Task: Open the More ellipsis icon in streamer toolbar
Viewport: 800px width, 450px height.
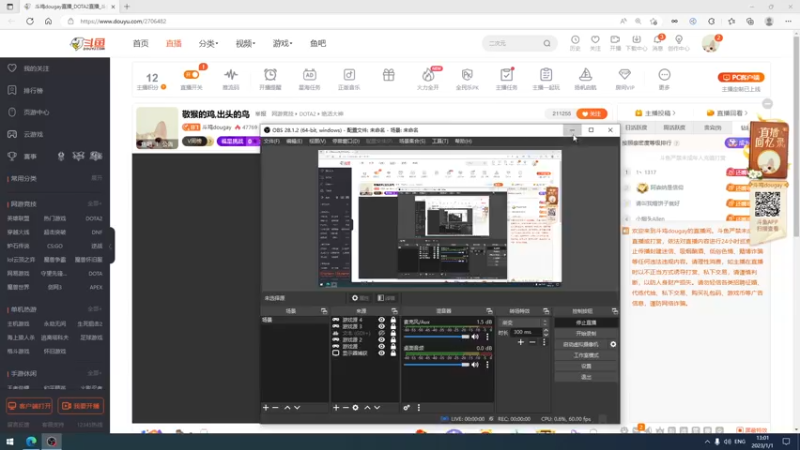Action: 664,74
